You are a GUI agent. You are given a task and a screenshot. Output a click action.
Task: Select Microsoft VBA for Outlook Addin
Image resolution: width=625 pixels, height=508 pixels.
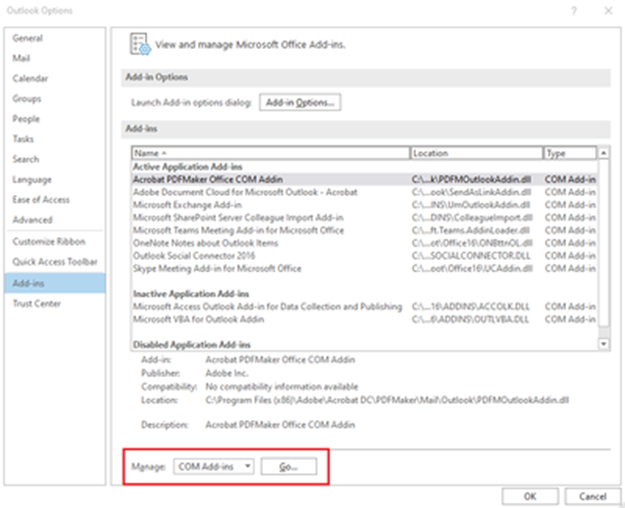click(x=200, y=319)
